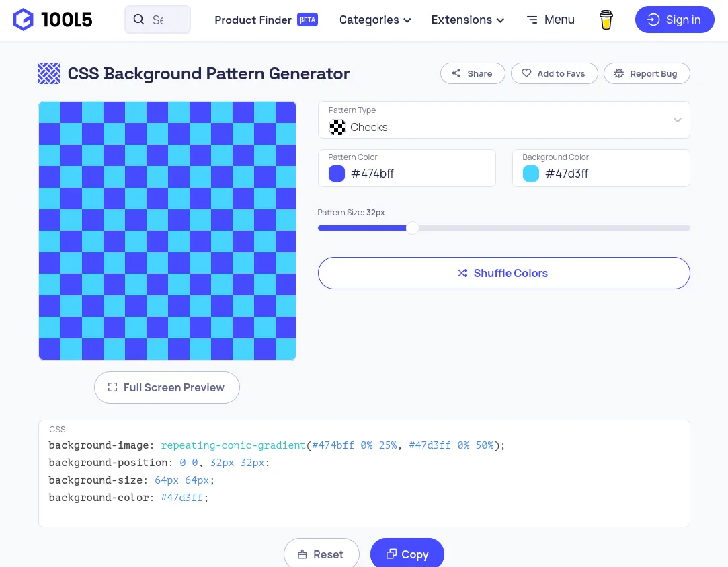Click the bug icon in Report Bug
The width and height of the screenshot is (728, 567).
click(x=619, y=73)
